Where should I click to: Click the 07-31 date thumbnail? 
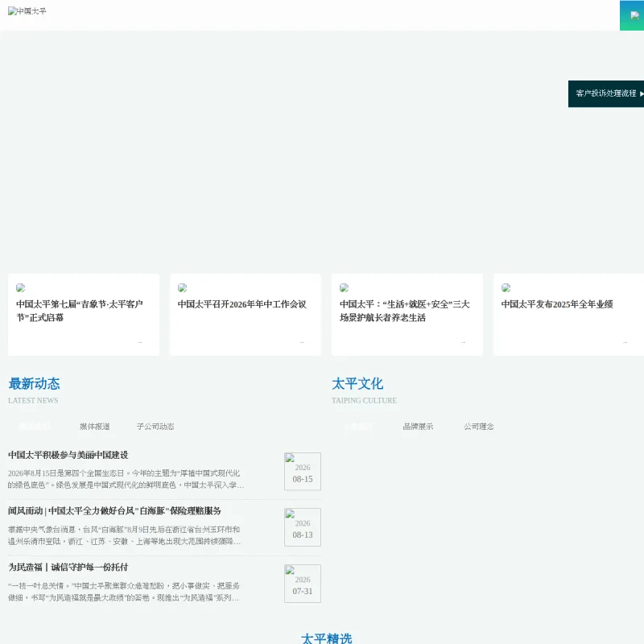click(303, 584)
